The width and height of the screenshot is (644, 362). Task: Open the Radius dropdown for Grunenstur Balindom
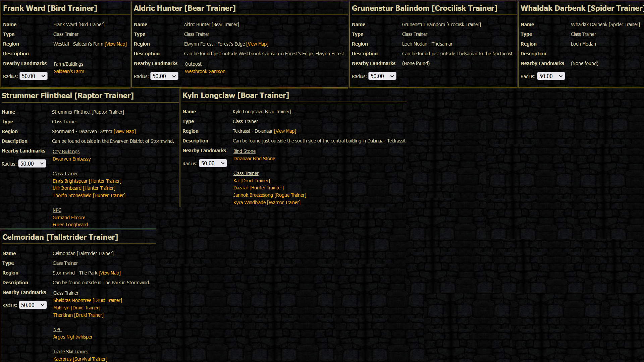382,76
